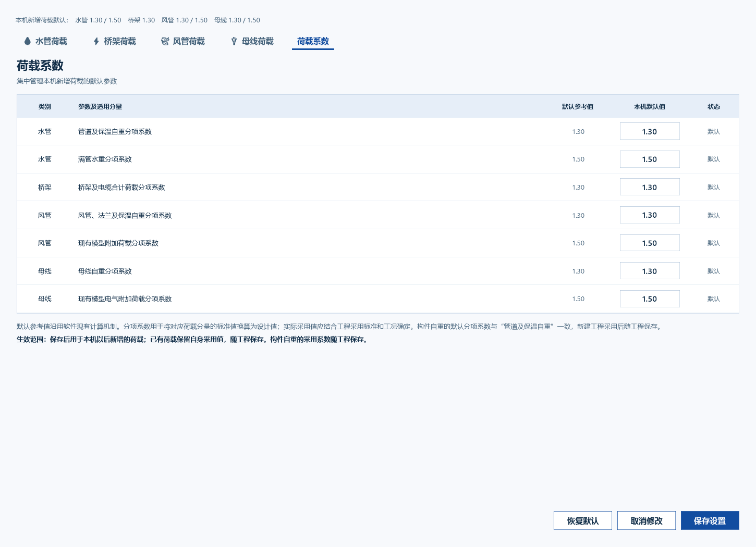Focus the 满管水重分项系数 value field
756x547 pixels.
tap(650, 159)
